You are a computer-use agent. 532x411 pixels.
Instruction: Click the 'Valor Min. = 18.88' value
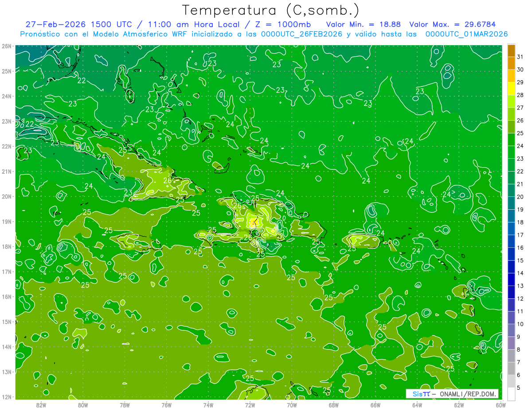(364, 24)
